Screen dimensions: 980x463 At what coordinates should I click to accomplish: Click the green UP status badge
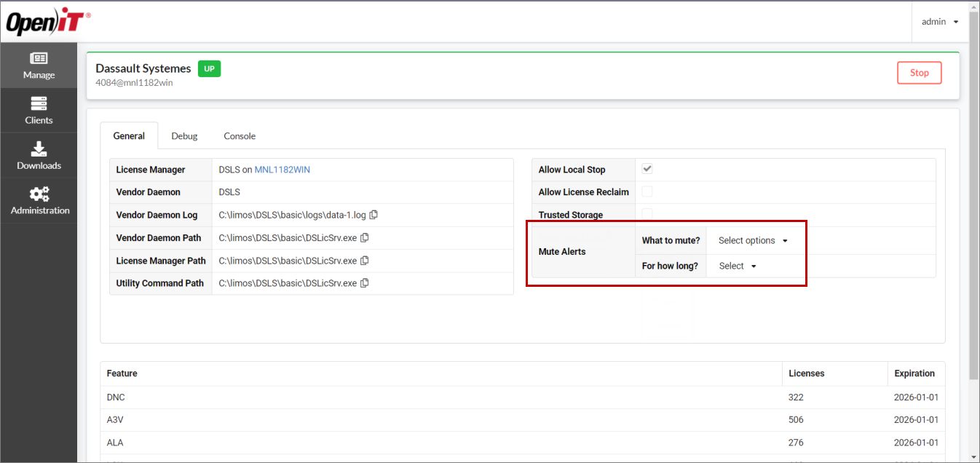(209, 69)
